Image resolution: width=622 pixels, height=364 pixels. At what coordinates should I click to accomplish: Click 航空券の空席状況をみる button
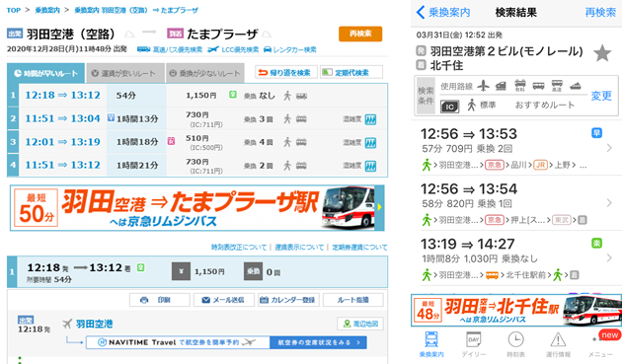[x=318, y=342]
